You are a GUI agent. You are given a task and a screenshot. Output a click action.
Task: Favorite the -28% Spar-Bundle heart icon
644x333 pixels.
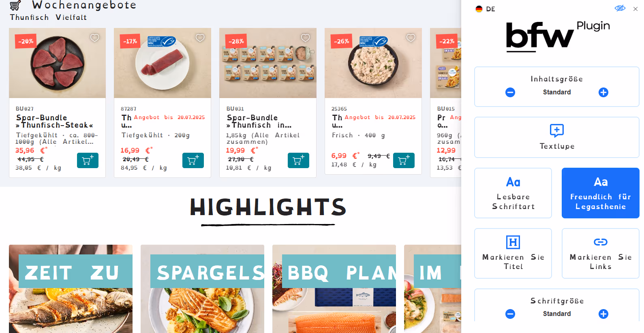pyautogui.click(x=305, y=38)
